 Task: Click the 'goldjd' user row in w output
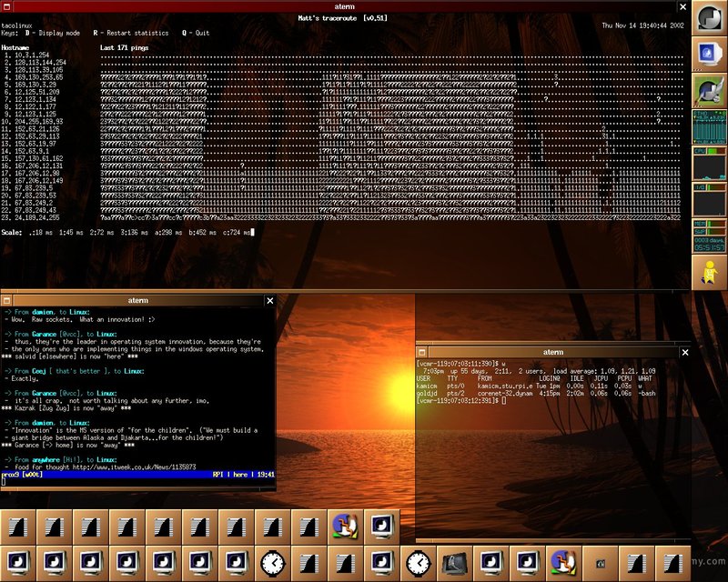(x=536, y=393)
